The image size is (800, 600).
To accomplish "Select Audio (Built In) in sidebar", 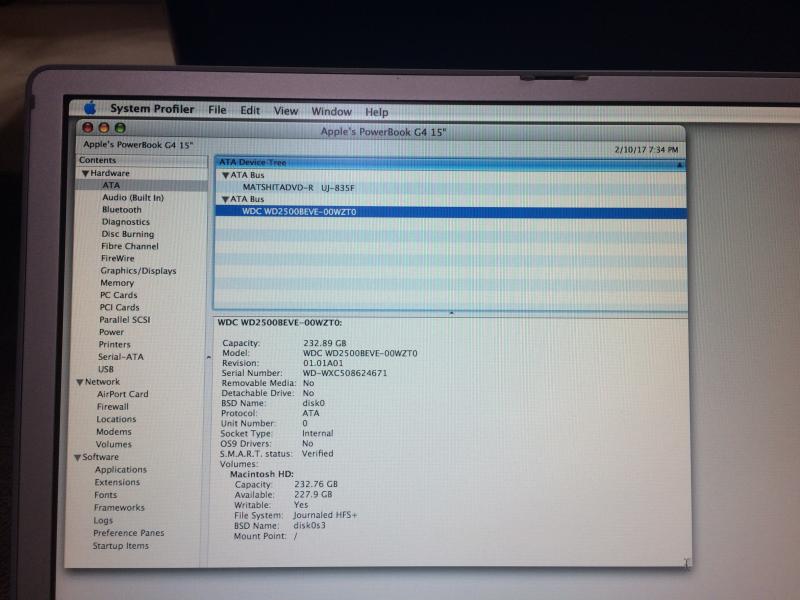I will [x=133, y=197].
